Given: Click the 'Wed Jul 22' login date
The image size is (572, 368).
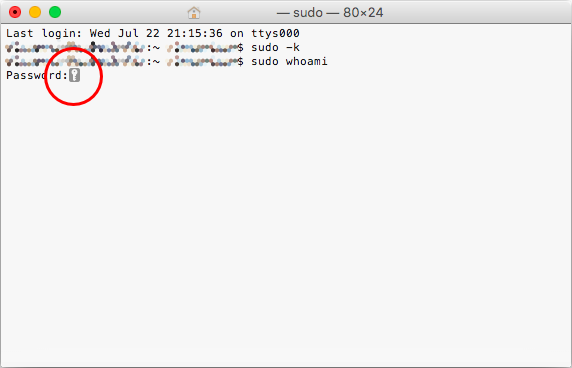Looking at the screenshot, I should 124,33.
